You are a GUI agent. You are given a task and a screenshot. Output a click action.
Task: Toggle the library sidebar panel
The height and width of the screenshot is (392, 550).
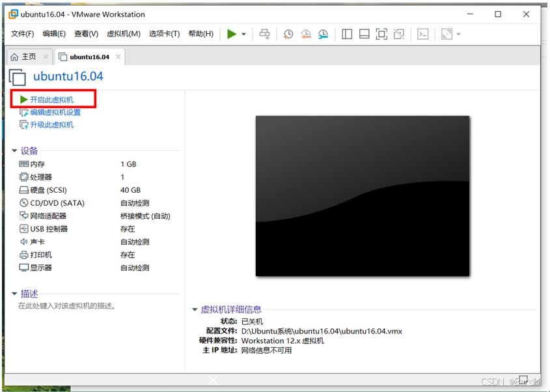(x=347, y=34)
